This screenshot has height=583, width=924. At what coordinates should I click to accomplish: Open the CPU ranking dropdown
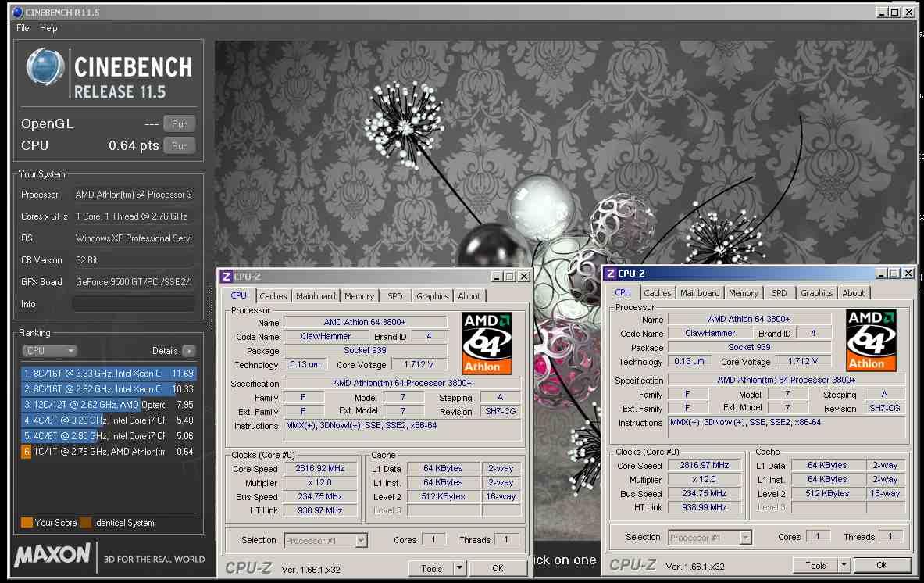(x=49, y=351)
